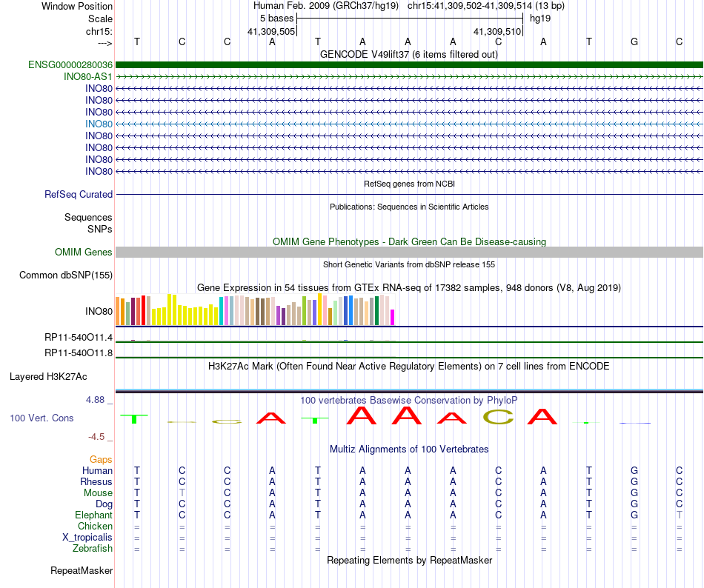Open the INO80-AS1 gene label
Image resolution: width=704 pixels, height=588 pixels.
click(x=88, y=77)
